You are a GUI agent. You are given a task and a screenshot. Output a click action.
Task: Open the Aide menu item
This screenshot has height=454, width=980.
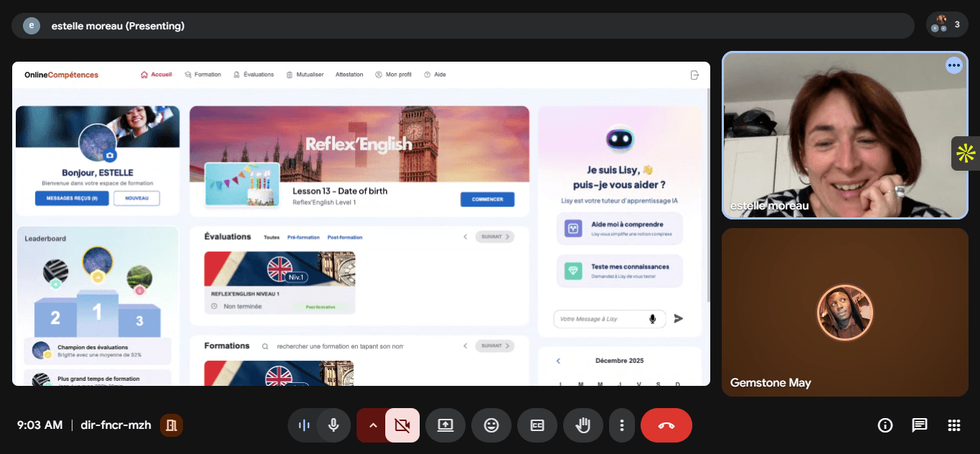(x=435, y=75)
